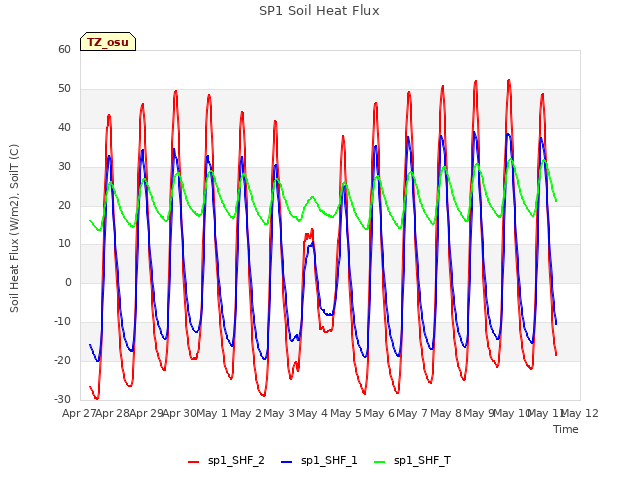Click the Time x-axis label
This screenshot has width=640, height=480.
pos(566,429)
